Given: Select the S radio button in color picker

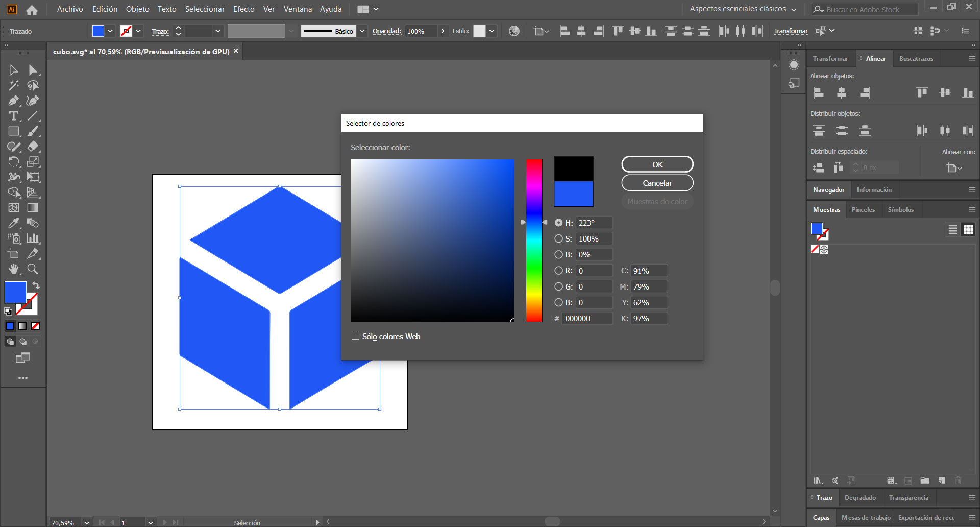Looking at the screenshot, I should tap(559, 238).
